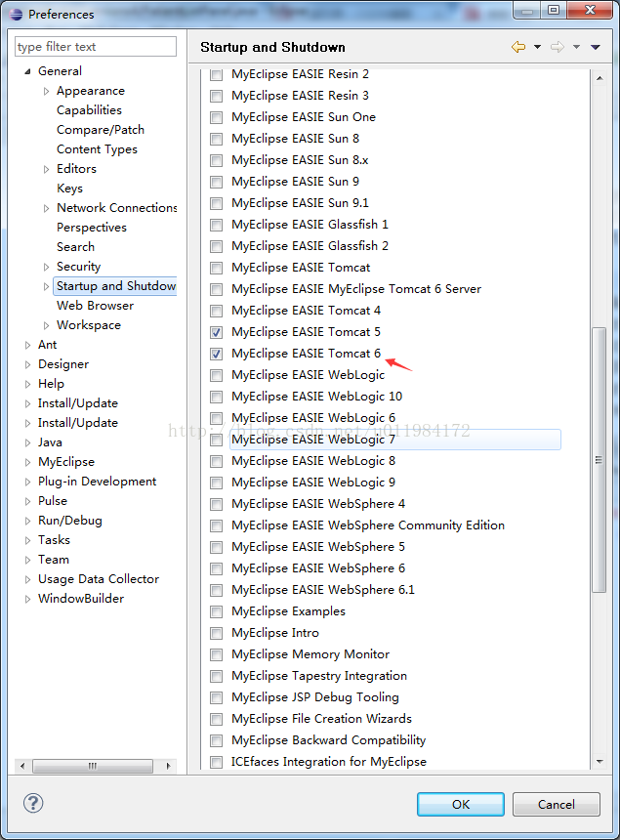Check MyEclipse EASIE WebSphere 6.1

(217, 590)
